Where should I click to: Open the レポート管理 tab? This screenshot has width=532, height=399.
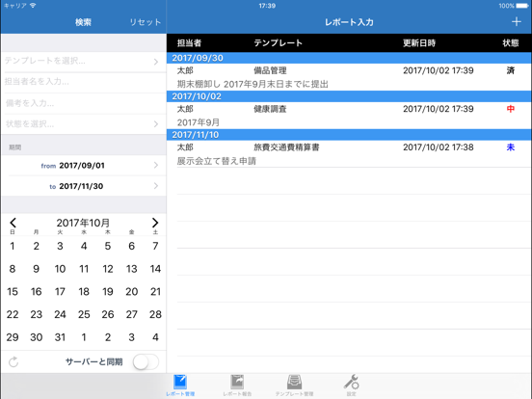click(x=180, y=386)
